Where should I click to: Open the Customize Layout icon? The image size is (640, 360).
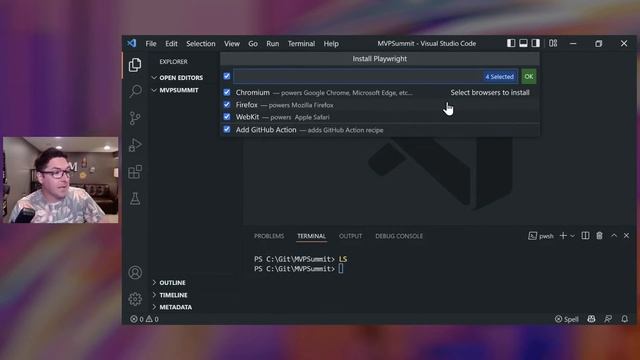[x=553, y=43]
